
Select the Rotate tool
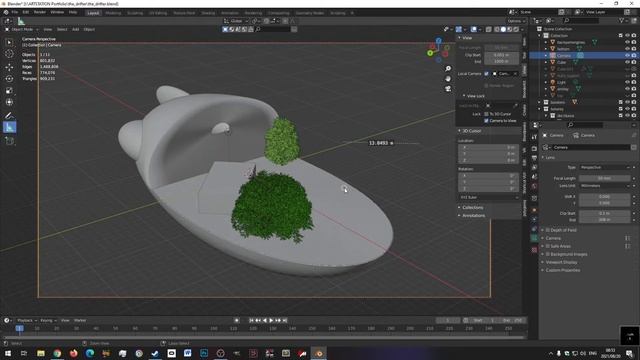[x=9, y=79]
